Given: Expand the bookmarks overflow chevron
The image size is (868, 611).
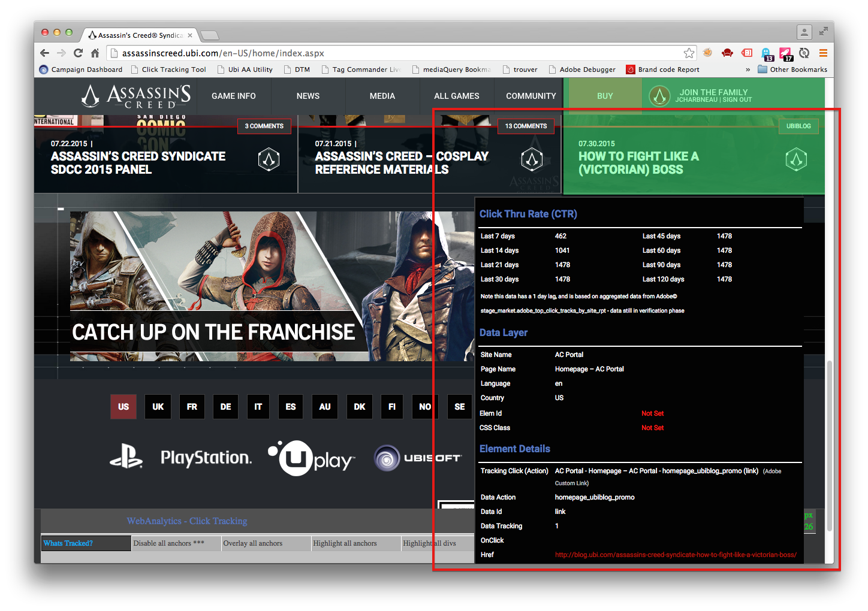Looking at the screenshot, I should tap(748, 69).
